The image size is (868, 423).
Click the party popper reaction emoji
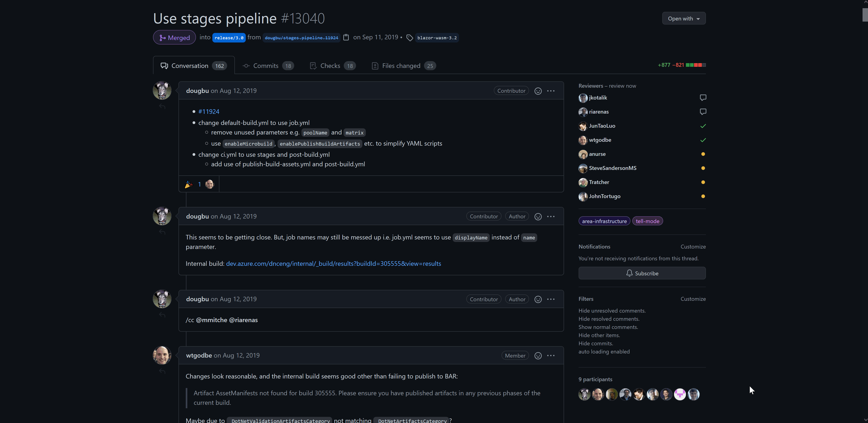[189, 184]
